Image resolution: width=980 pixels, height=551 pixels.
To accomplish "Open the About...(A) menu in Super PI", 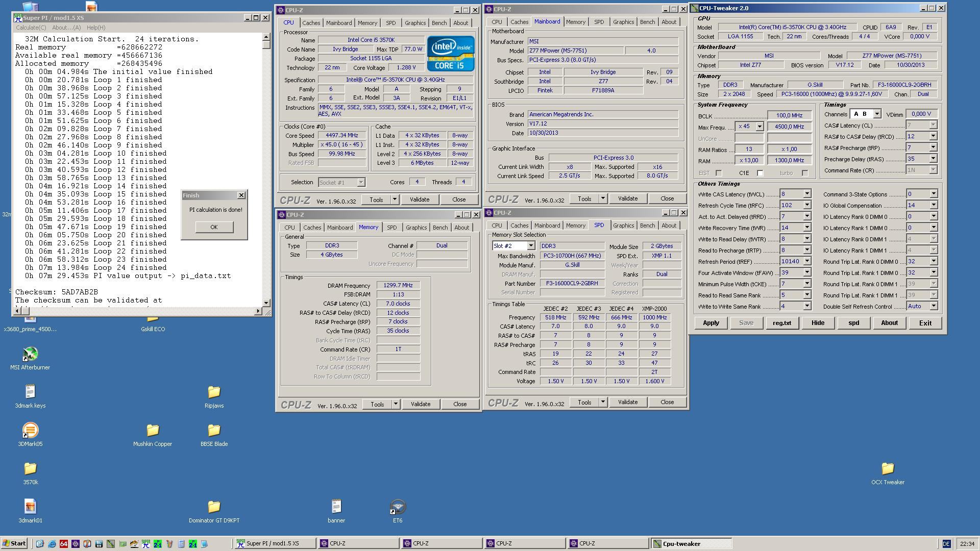I will click(66, 28).
